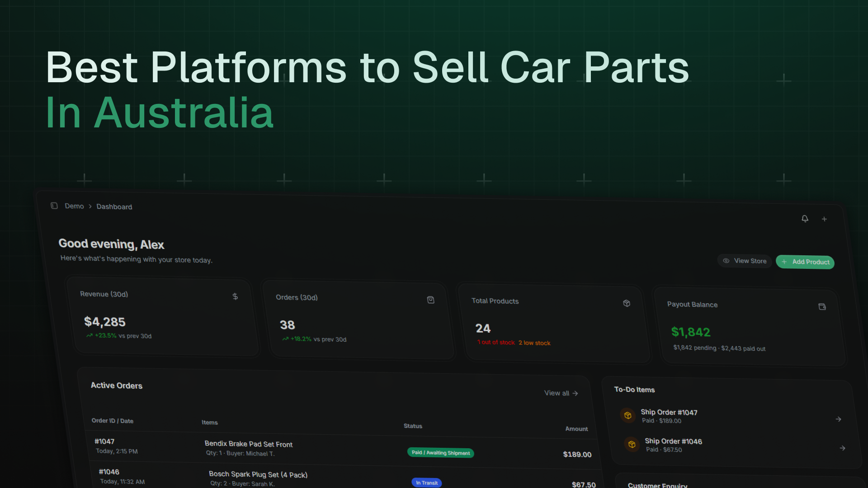Click the $1,842 pending · $2,443 paid out text
Image resolution: width=868 pixels, height=488 pixels.
[x=719, y=348]
